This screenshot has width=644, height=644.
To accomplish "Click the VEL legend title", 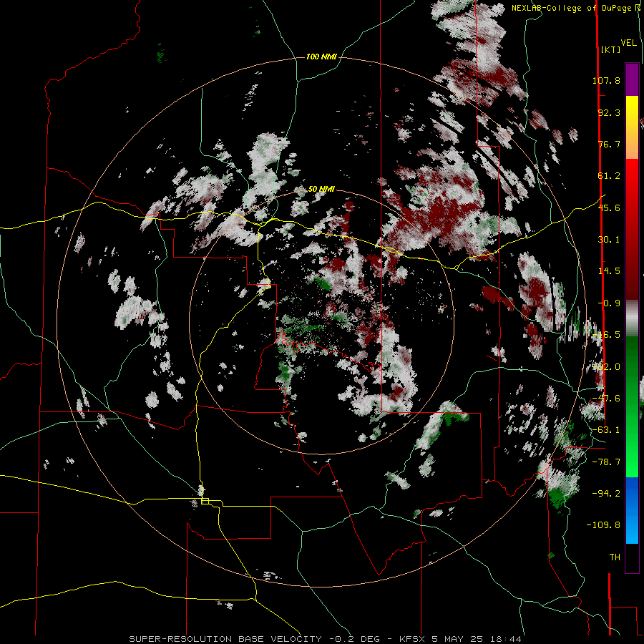I will click(x=628, y=43).
